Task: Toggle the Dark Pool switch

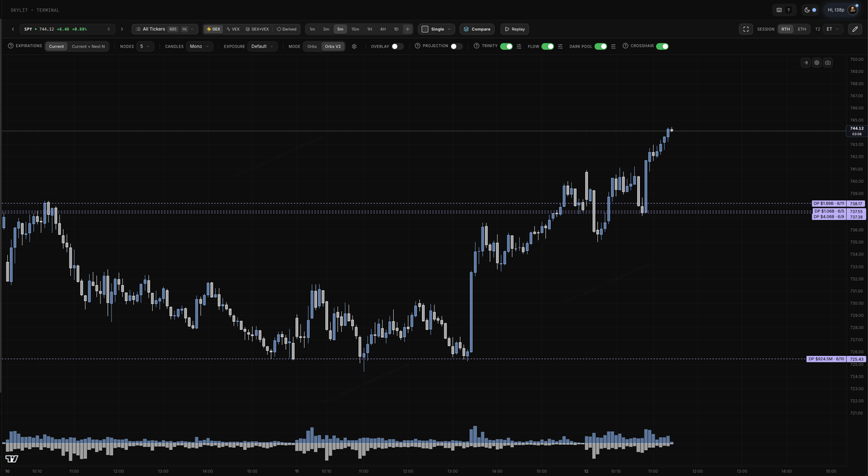Action: (x=601, y=46)
